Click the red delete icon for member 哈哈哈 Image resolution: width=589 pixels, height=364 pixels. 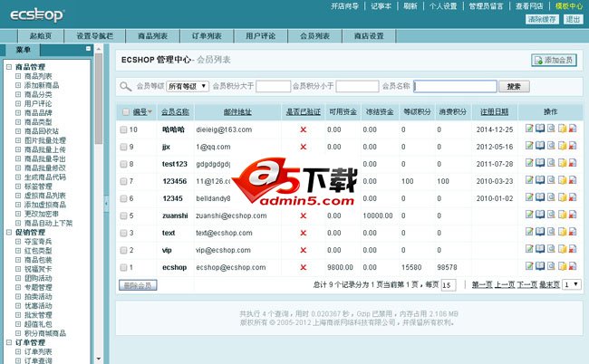pyautogui.click(x=573, y=129)
